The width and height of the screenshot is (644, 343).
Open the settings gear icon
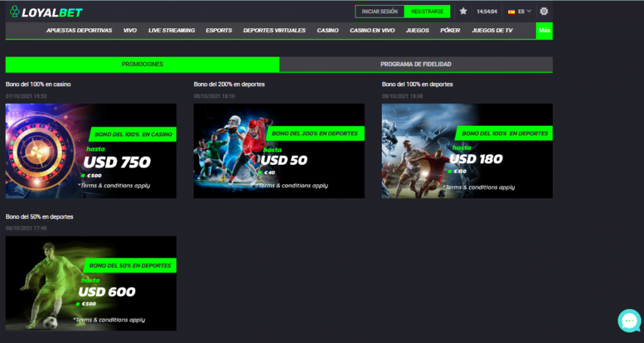[x=544, y=11]
